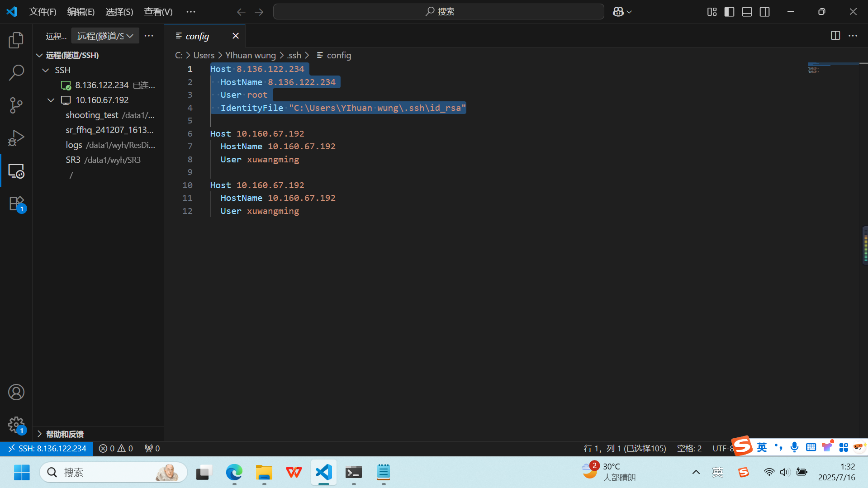Viewport: 868px width, 488px height.
Task: Toggle primary sidebar visibility
Action: (x=729, y=11)
